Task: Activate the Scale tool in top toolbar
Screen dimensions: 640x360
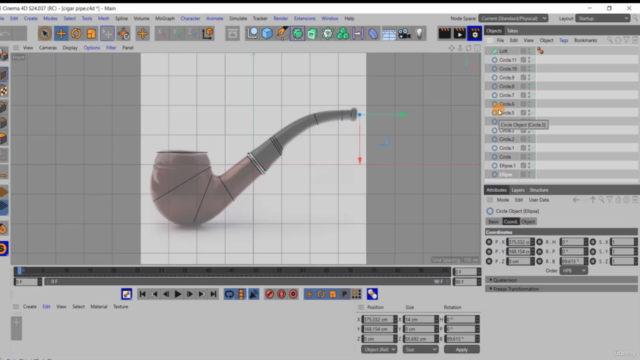Action: point(91,33)
